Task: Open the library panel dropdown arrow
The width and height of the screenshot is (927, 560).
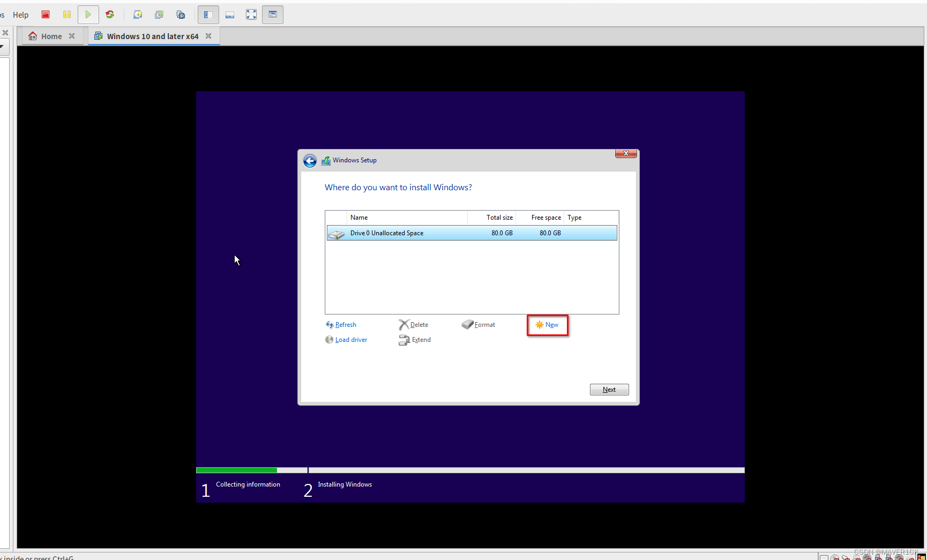Action: pyautogui.click(x=2, y=47)
